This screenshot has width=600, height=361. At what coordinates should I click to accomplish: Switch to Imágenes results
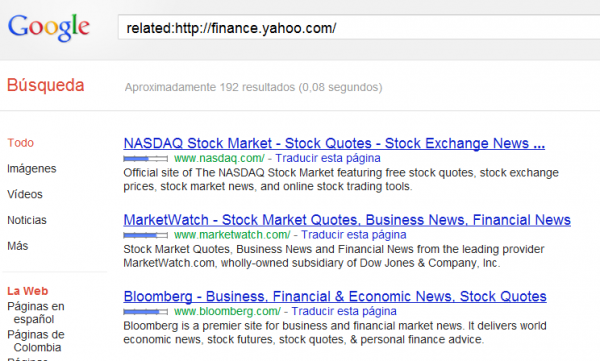32,168
